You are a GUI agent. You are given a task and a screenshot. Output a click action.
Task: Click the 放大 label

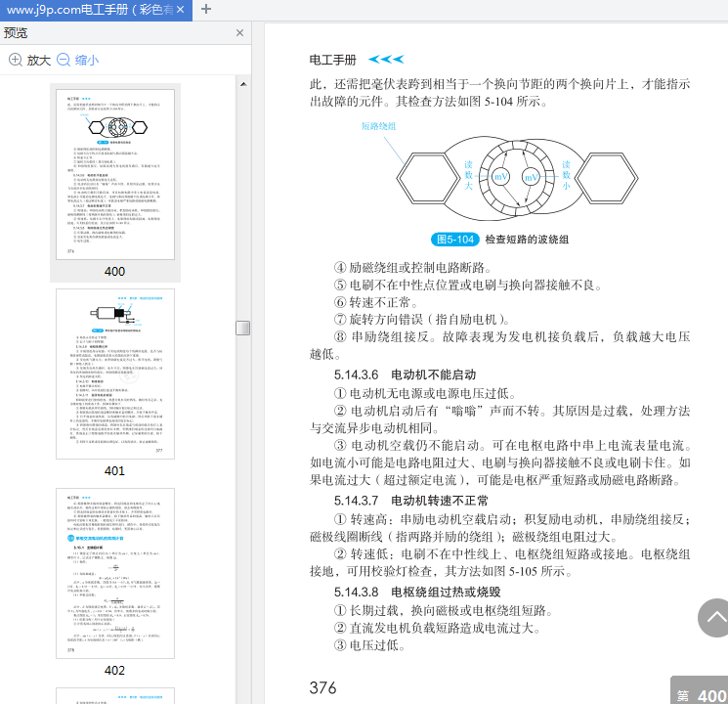[38, 61]
